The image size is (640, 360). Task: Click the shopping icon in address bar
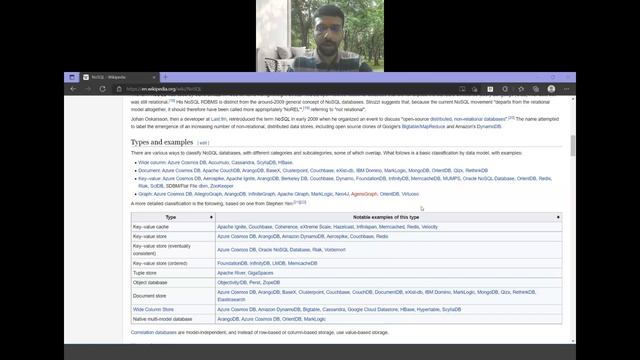coord(475,89)
